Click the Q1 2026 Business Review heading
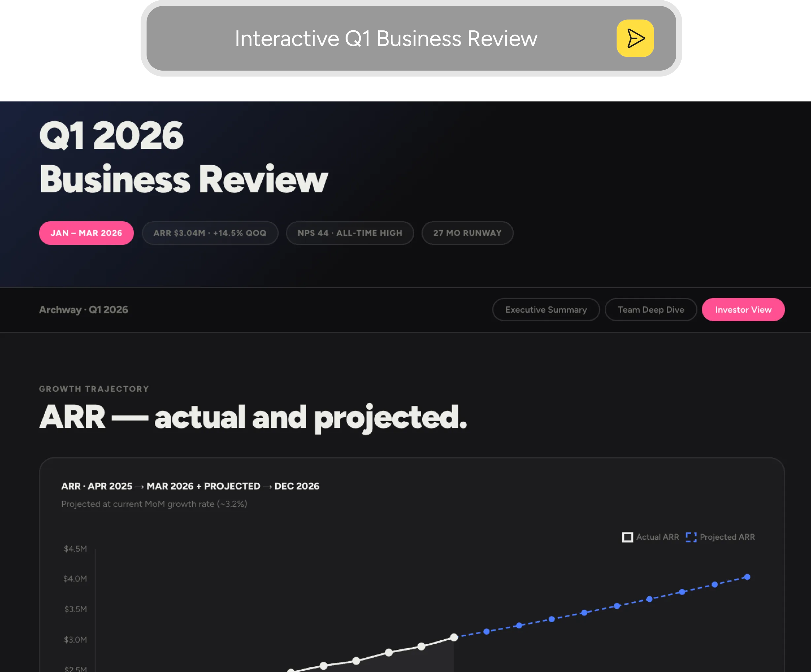 click(184, 157)
